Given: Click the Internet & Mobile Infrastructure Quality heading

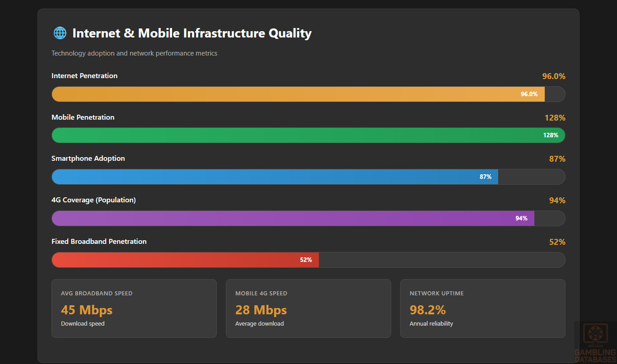Looking at the screenshot, I should point(192,33).
